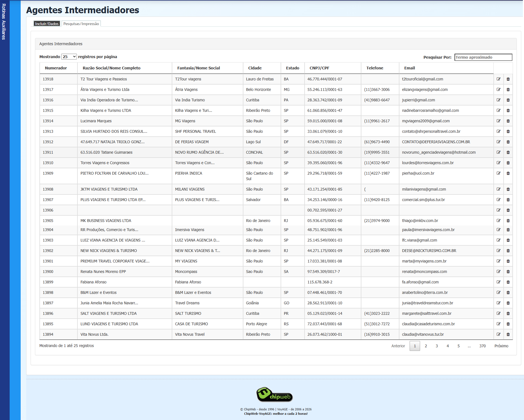The image size is (524, 420).
Task: Delete the MK BUSINESS VIAGENS LTDA entry
Action: point(508,221)
